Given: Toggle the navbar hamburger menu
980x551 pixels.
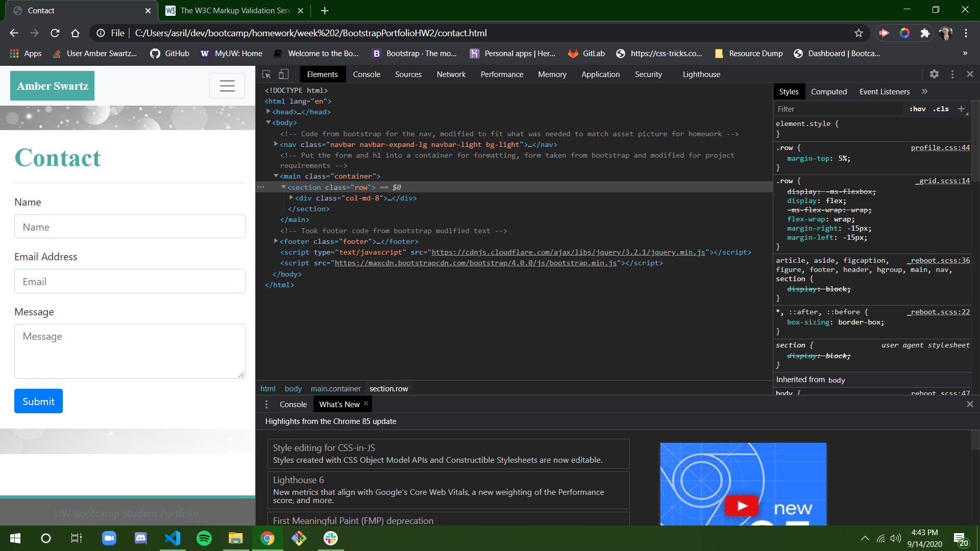Looking at the screenshot, I should 227,86.
